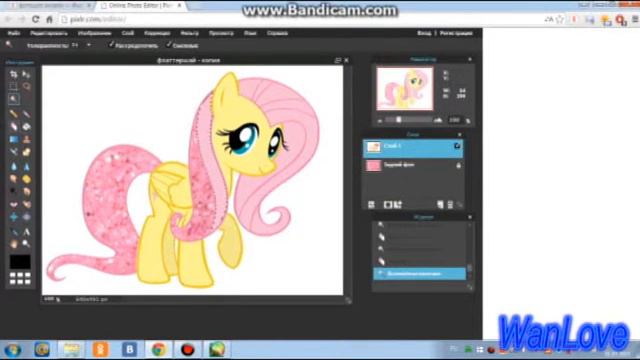Select the pink background layer thumbnail
This screenshot has height=360, width=640.
[373, 165]
